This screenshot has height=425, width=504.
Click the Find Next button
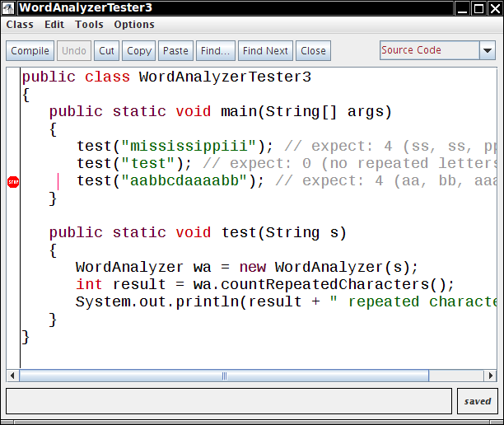[x=265, y=51]
